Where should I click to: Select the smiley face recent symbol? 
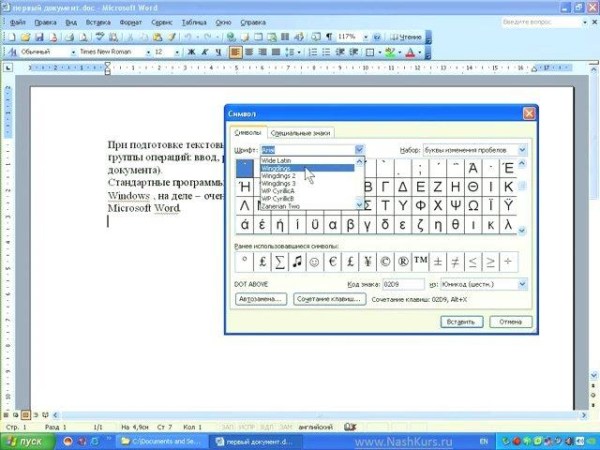(315, 262)
